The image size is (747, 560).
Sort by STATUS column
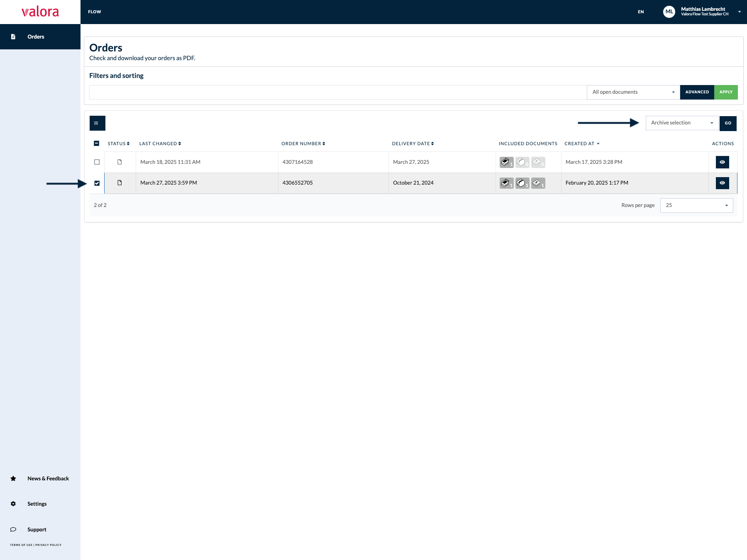pos(119,144)
